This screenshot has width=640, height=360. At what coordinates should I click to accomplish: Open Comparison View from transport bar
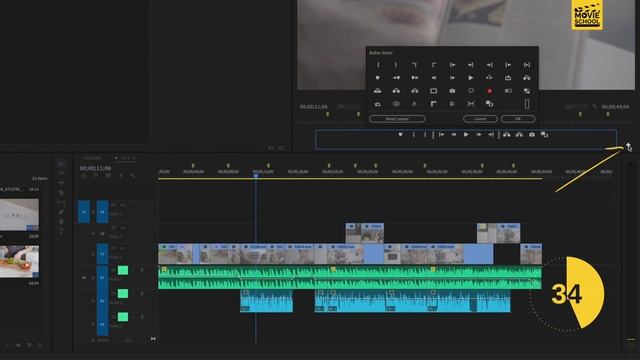click(x=544, y=135)
